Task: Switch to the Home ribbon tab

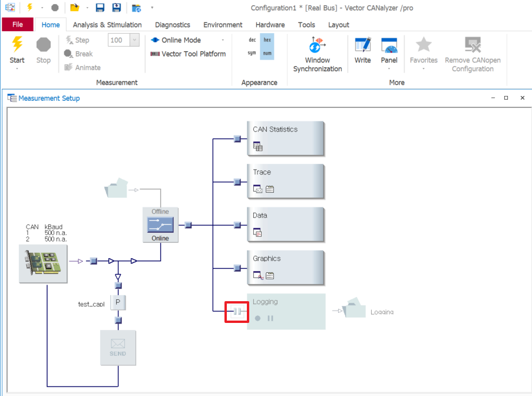Action: pos(51,25)
